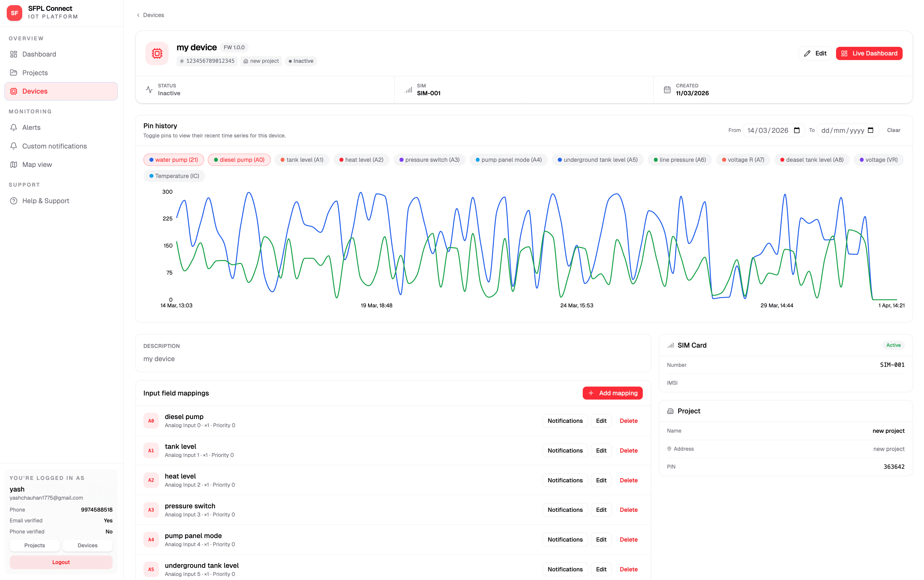Viewport: 924px width, 580px height.
Task: Enable the Temperature (IC) pin chip
Action: pos(174,176)
